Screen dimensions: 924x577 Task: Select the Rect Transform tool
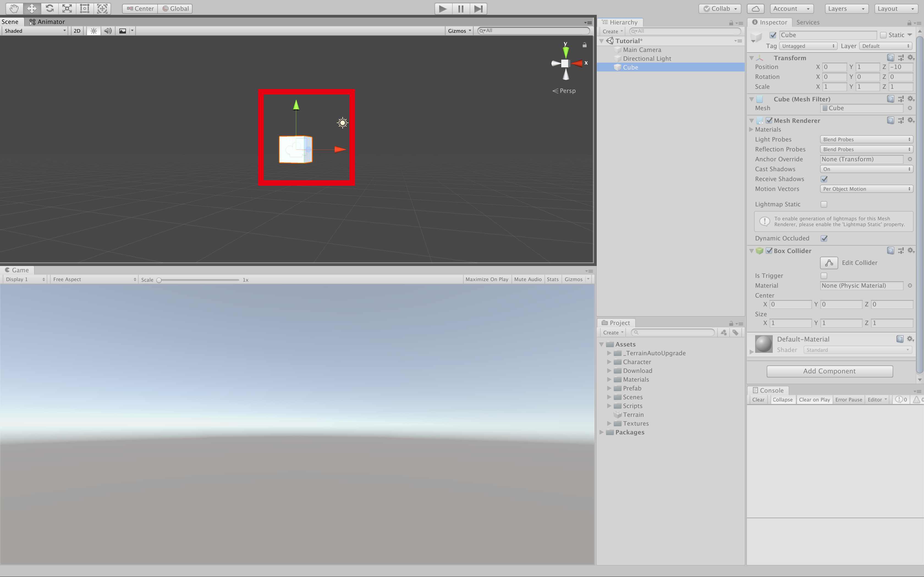coord(84,9)
